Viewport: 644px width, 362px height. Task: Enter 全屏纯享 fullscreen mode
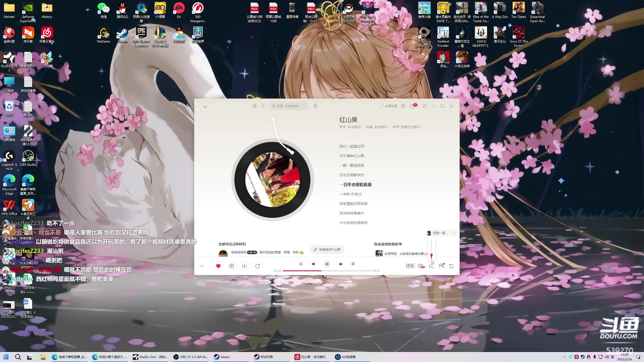coord(389,106)
